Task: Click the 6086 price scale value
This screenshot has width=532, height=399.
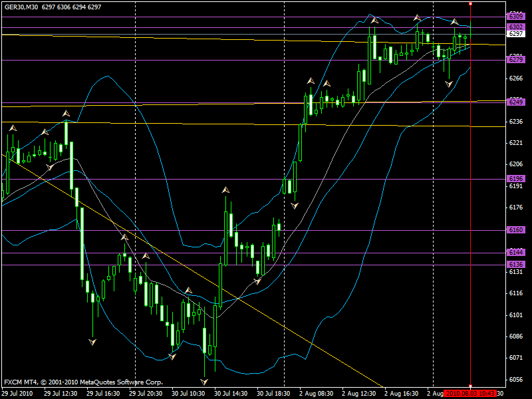Action: [x=516, y=336]
